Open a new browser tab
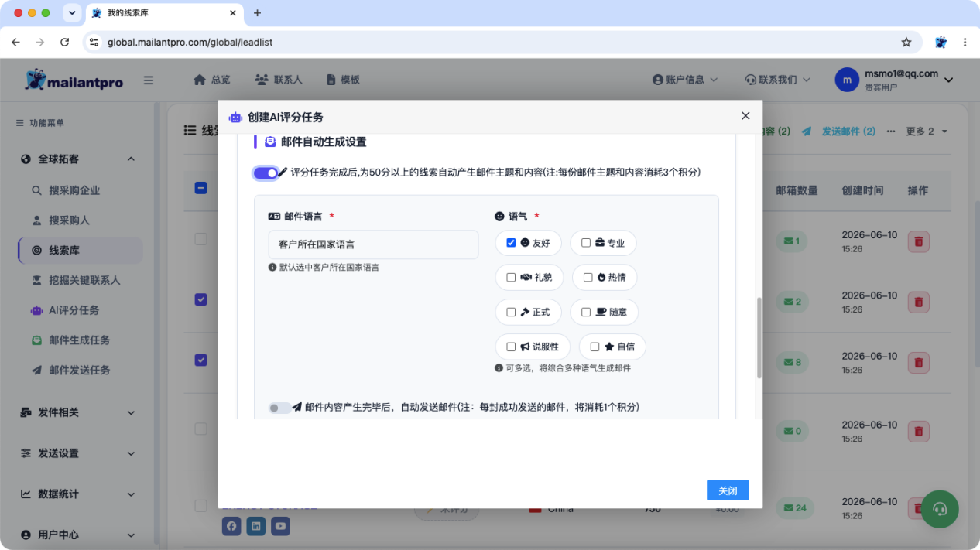Image resolution: width=980 pixels, height=550 pixels. pos(258,13)
